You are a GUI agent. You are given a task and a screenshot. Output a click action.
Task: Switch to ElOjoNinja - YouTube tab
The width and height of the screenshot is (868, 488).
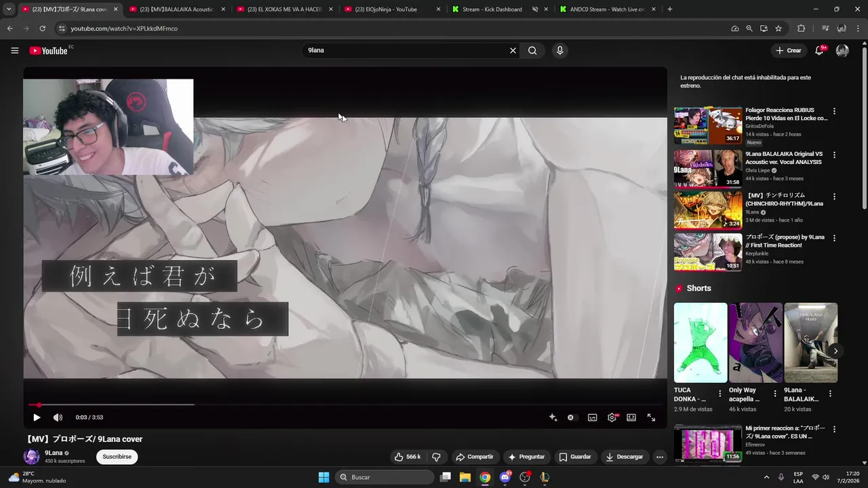coord(392,9)
